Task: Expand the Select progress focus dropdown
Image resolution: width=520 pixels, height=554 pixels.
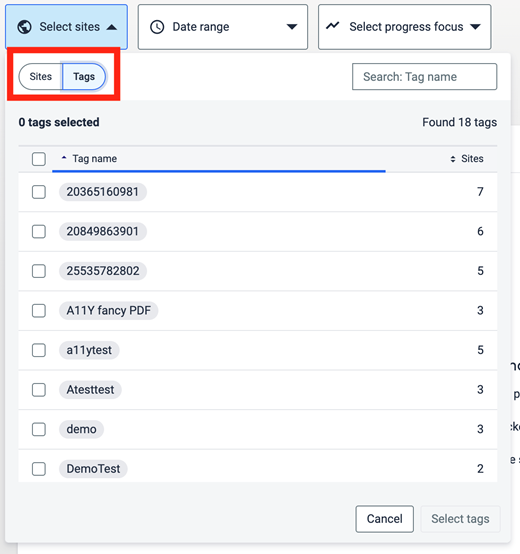Action: click(404, 27)
